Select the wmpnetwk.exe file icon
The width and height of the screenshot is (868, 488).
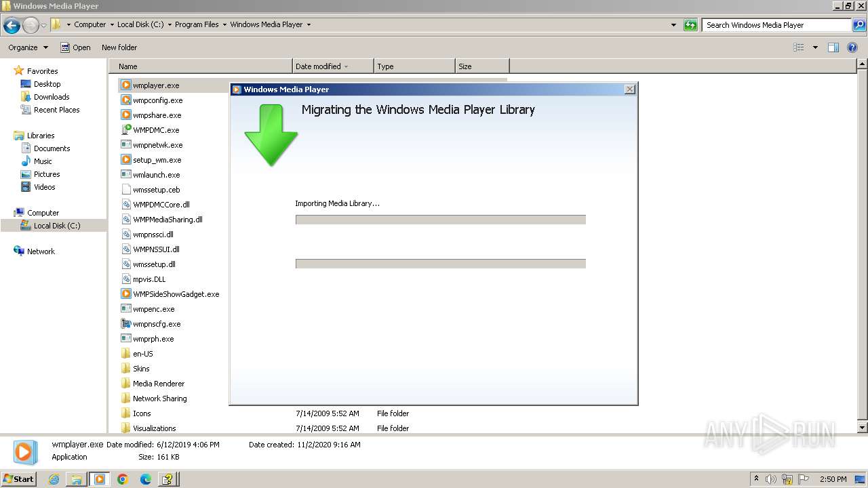(126, 145)
